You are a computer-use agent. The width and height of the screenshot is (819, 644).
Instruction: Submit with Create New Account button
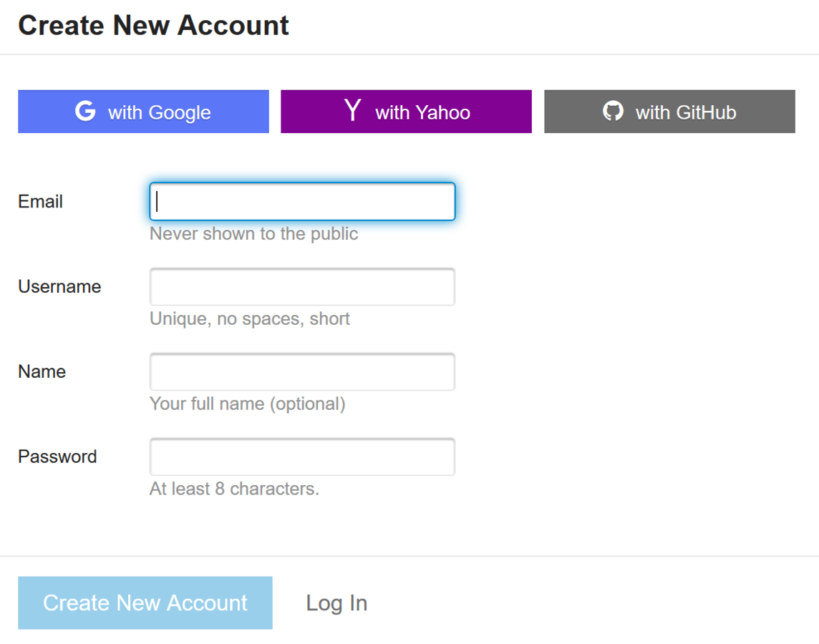(145, 602)
